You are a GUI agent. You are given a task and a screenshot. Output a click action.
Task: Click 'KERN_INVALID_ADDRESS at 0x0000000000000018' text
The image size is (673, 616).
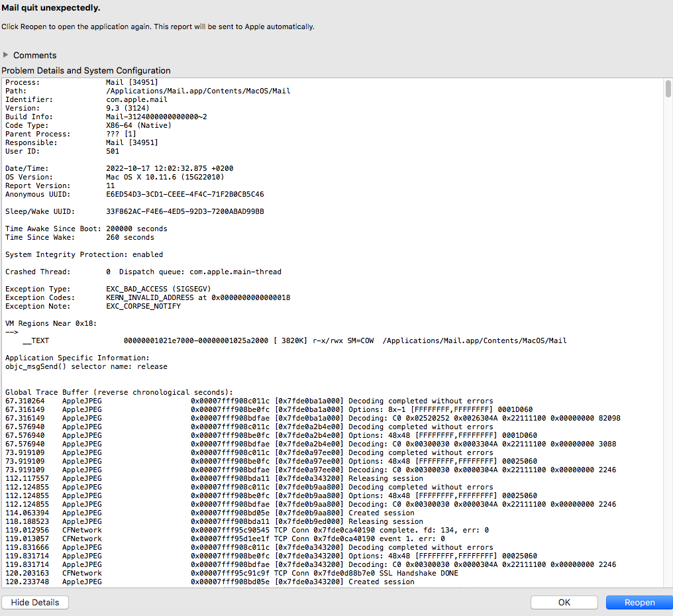[x=198, y=297]
